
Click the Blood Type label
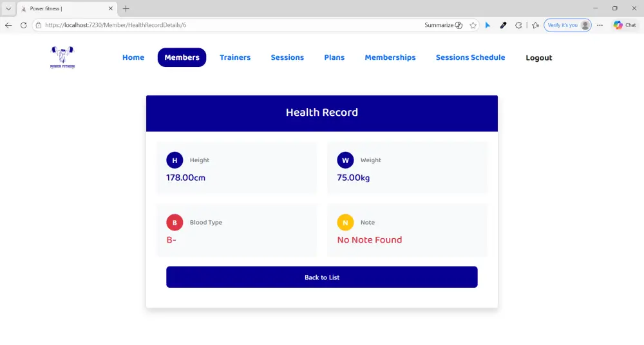point(206,222)
